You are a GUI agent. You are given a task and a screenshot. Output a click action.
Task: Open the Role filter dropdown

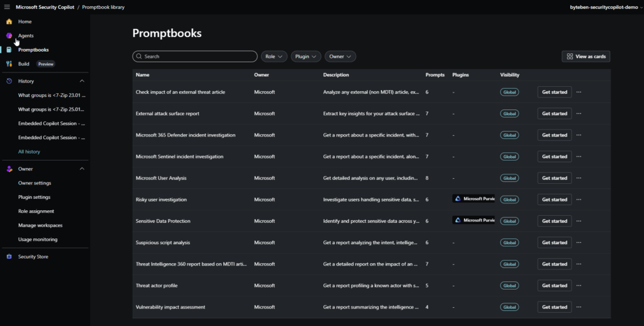274,57
